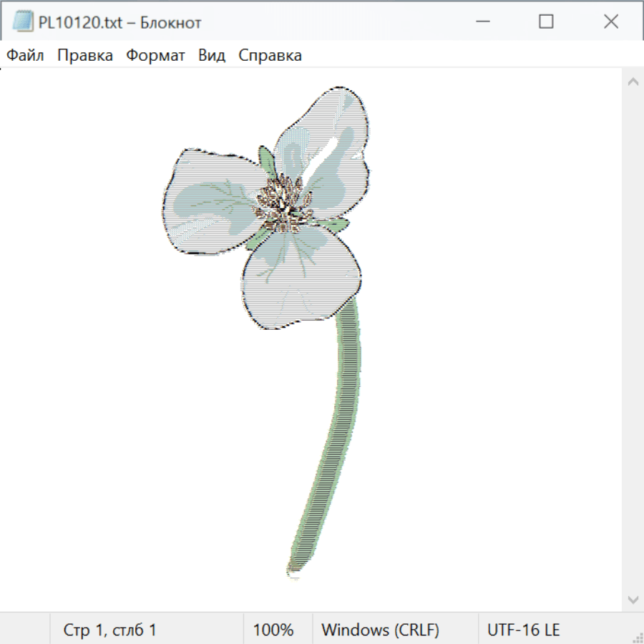Open the Справка menu
This screenshot has height=644, width=644.
270,56
